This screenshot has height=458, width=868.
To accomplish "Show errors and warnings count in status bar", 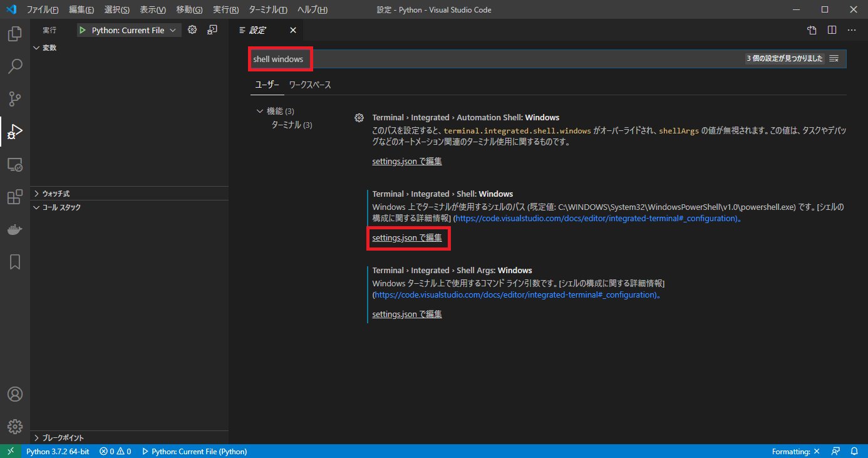I will tap(115, 451).
